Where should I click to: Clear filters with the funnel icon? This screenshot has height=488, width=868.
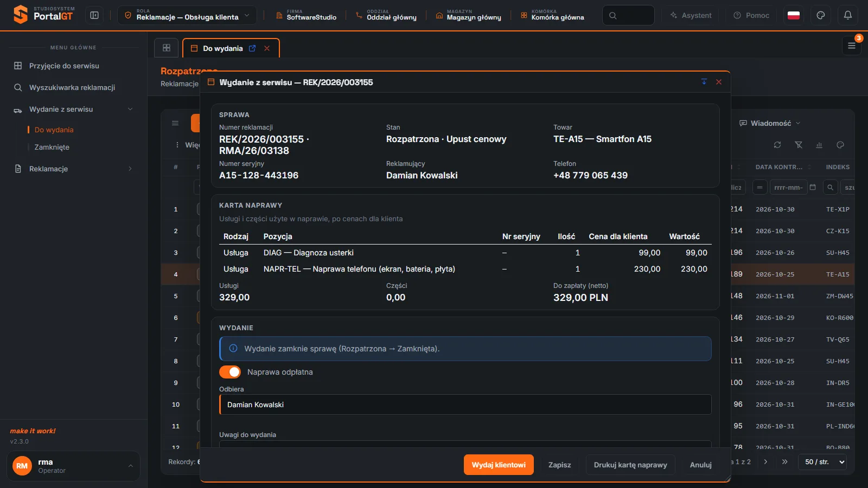coord(799,145)
